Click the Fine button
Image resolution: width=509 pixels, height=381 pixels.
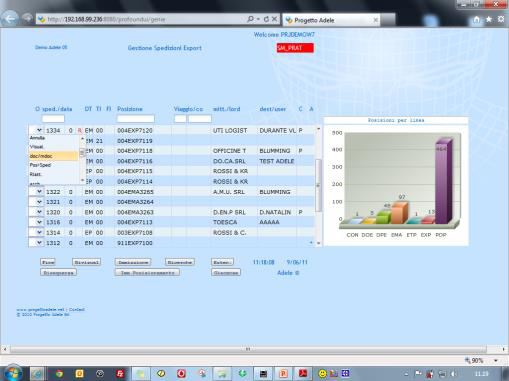pos(48,262)
